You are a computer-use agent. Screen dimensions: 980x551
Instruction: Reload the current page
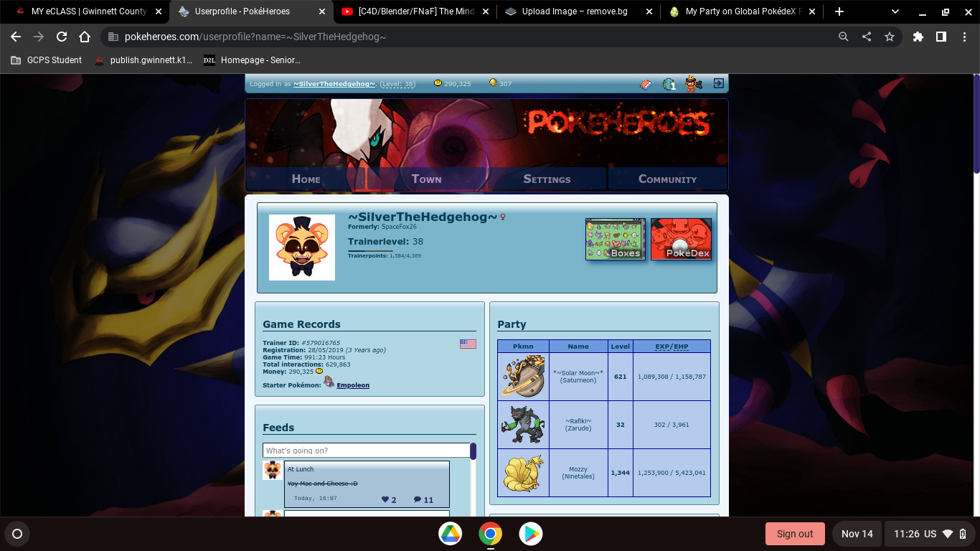click(62, 37)
